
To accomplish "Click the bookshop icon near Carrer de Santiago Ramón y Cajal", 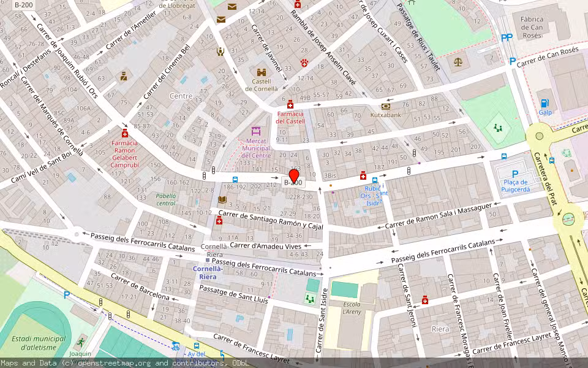I will [224, 199].
